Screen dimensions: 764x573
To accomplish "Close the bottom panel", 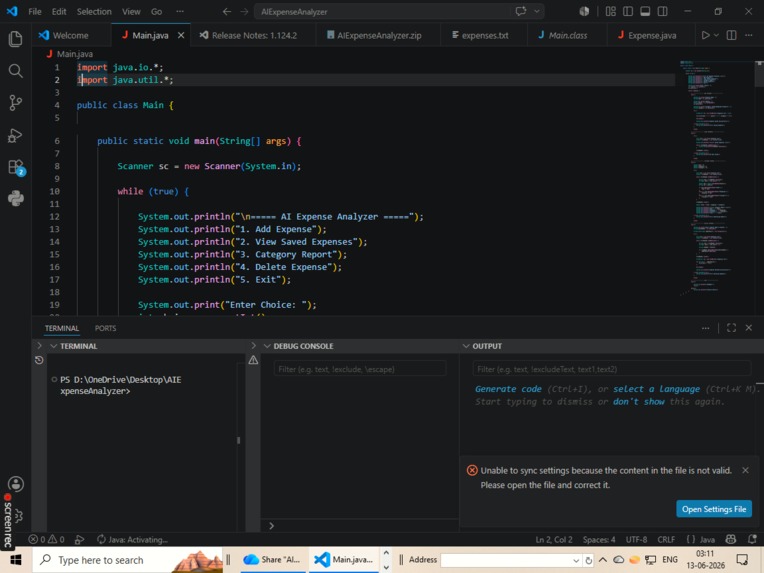I will click(749, 328).
